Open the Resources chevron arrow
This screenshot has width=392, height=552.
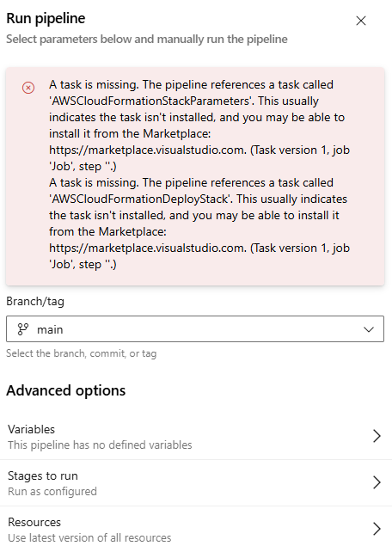tap(377, 529)
